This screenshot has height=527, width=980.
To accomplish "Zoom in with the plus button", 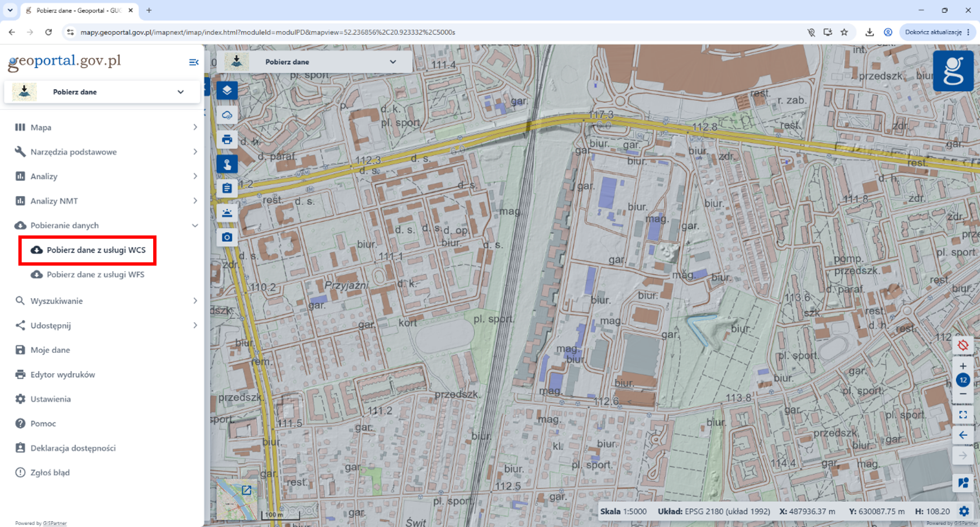I will [963, 366].
